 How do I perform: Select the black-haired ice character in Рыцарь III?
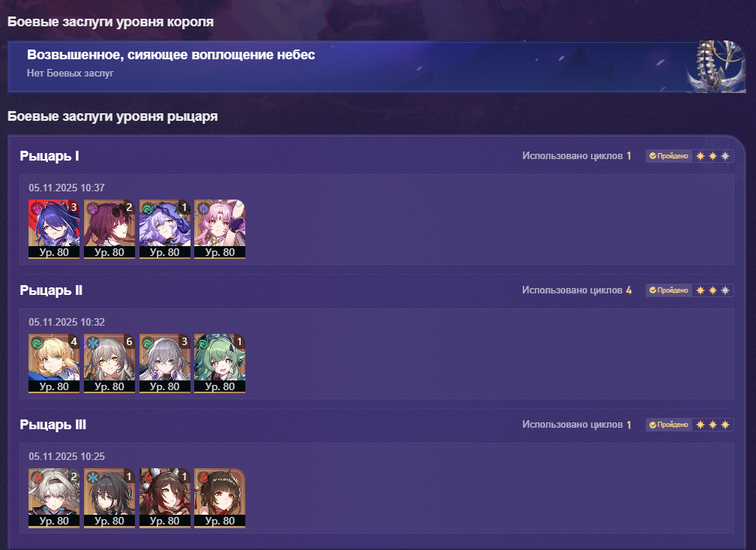pos(109,498)
